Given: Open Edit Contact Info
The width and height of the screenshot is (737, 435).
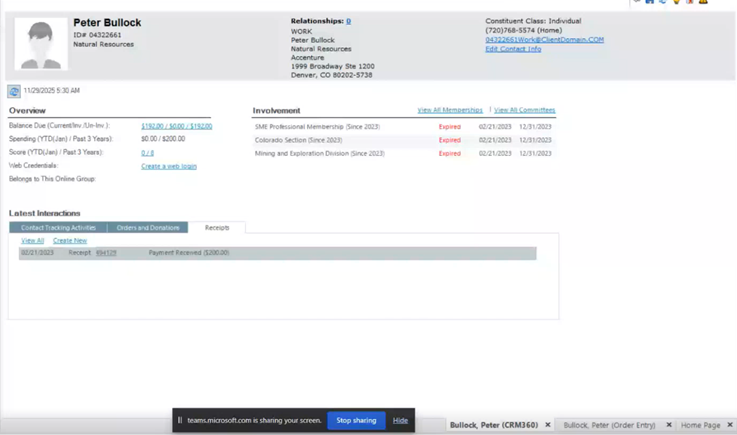Looking at the screenshot, I should click(x=513, y=49).
